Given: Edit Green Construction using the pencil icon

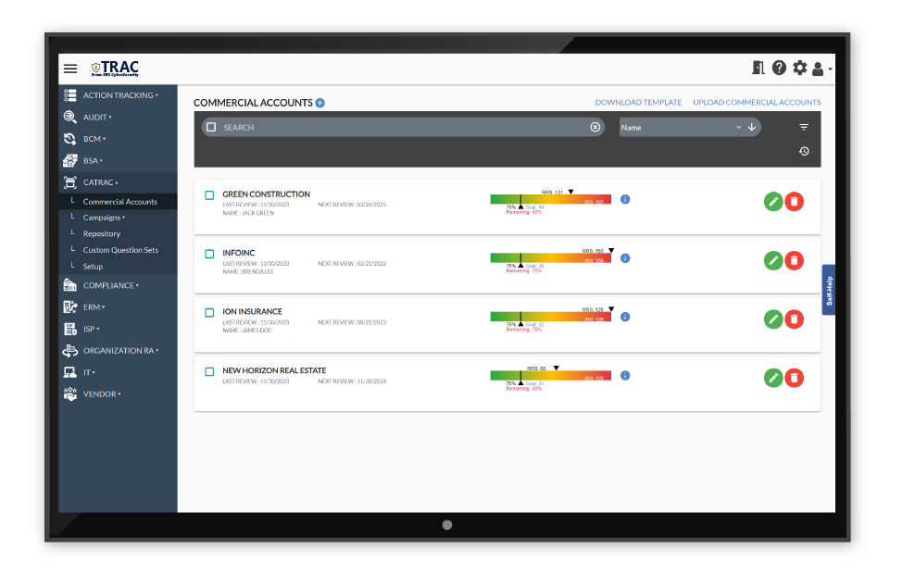Looking at the screenshot, I should click(772, 201).
